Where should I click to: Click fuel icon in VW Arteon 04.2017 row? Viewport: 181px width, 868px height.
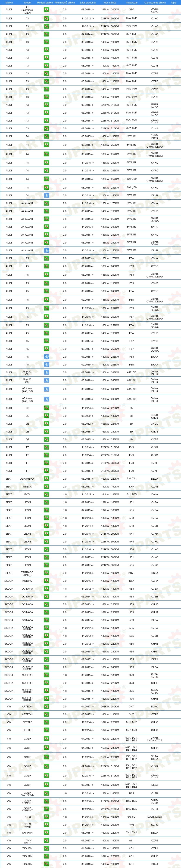(x=46, y=707)
